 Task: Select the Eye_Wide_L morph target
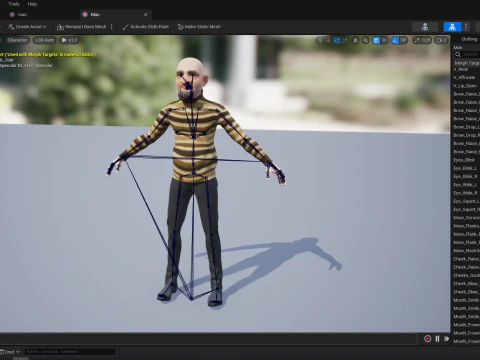466,185
